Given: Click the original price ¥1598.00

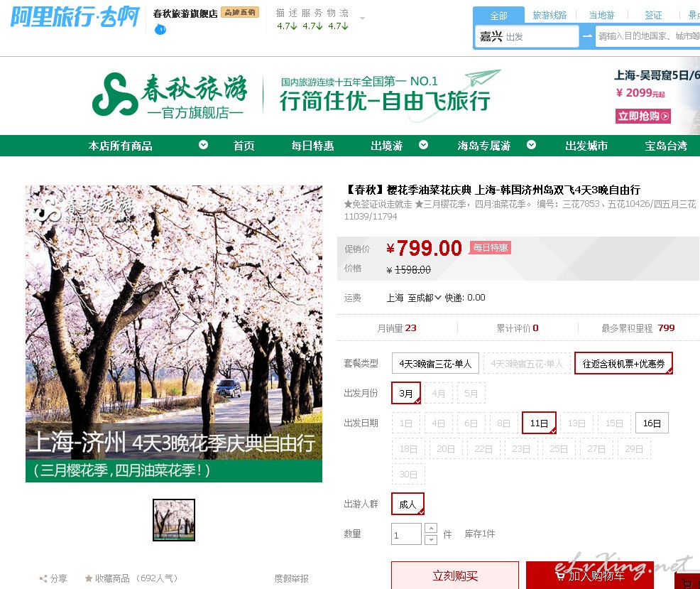Looking at the screenshot, I should (x=408, y=270).
